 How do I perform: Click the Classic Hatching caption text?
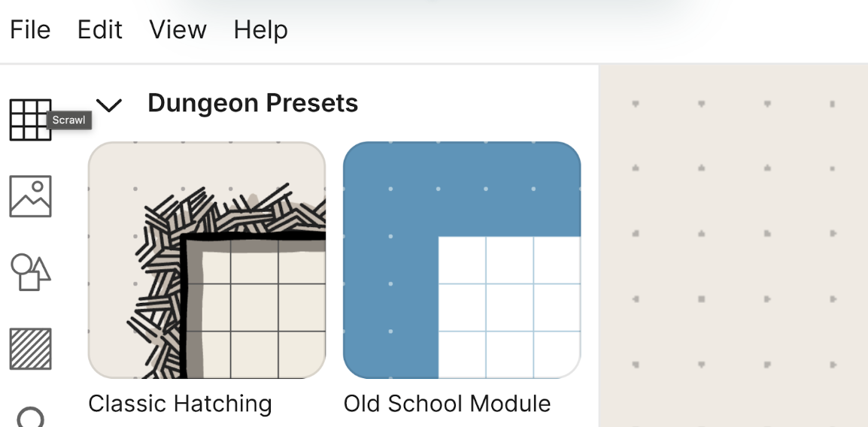tap(180, 404)
